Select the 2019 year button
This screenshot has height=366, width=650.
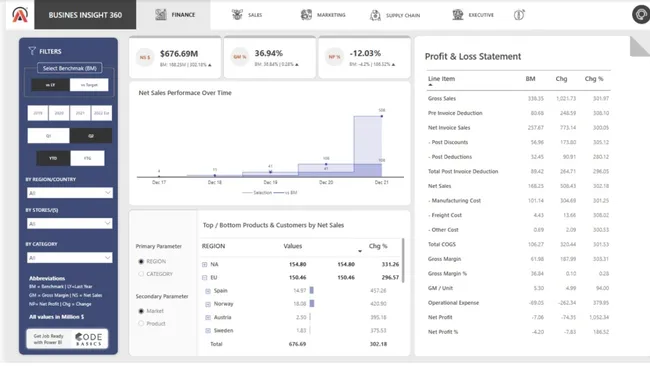pyautogui.click(x=38, y=113)
